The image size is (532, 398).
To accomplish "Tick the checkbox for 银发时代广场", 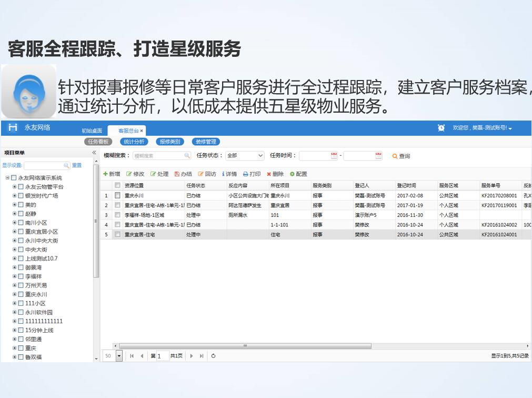I will point(21,196).
